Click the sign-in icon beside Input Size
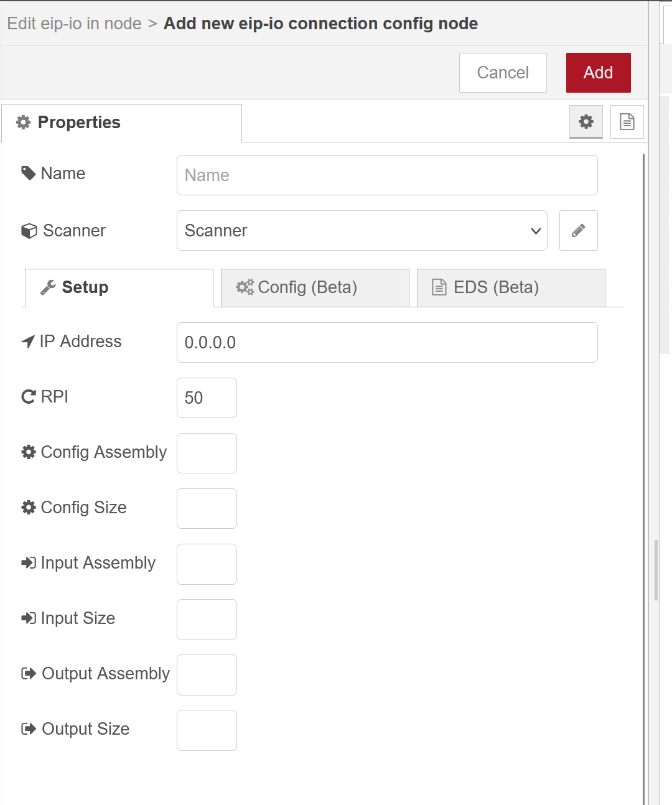672x805 pixels. point(29,618)
